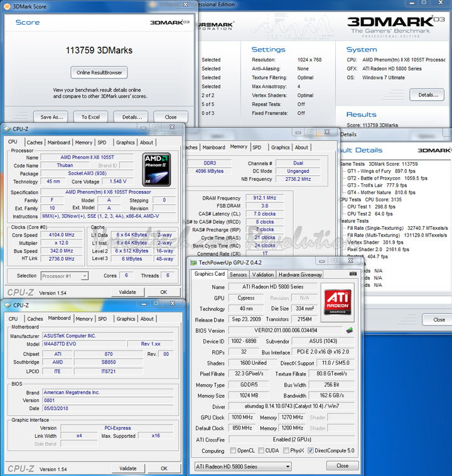Click the Vertex Shader result row
The height and width of the screenshot is (476, 452).
[375, 242]
